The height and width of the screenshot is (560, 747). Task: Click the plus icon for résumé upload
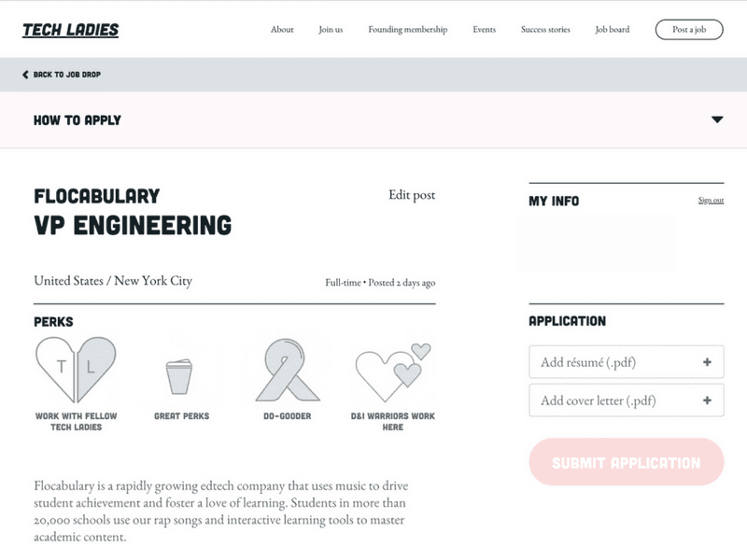point(707,362)
